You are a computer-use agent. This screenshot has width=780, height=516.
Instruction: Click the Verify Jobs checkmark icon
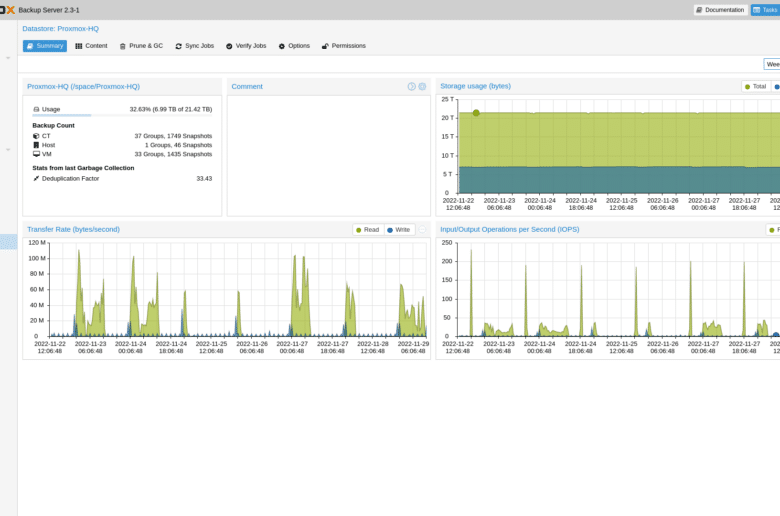point(229,46)
